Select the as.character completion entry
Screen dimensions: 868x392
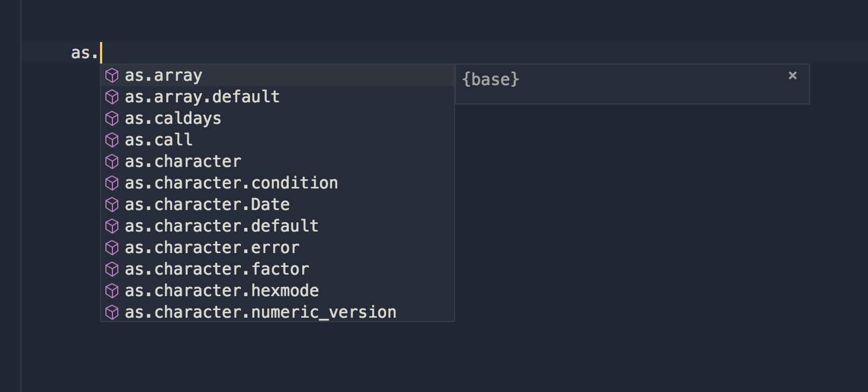click(183, 162)
